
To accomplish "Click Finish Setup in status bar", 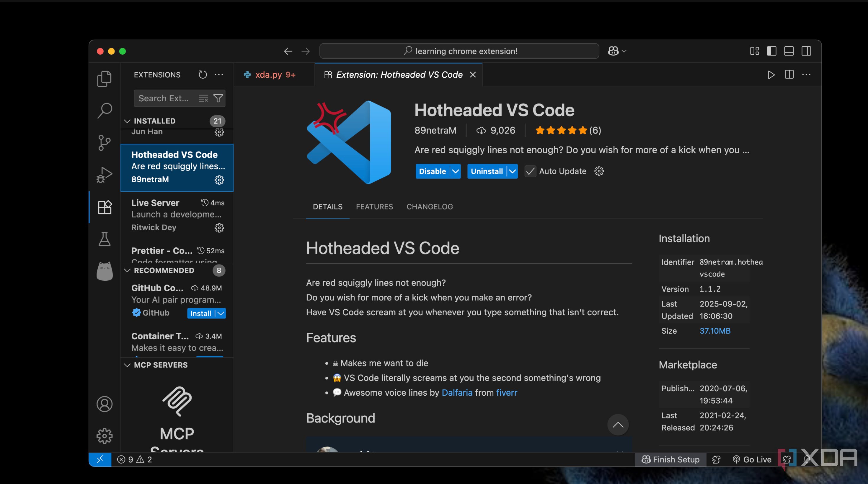I will 670,459.
